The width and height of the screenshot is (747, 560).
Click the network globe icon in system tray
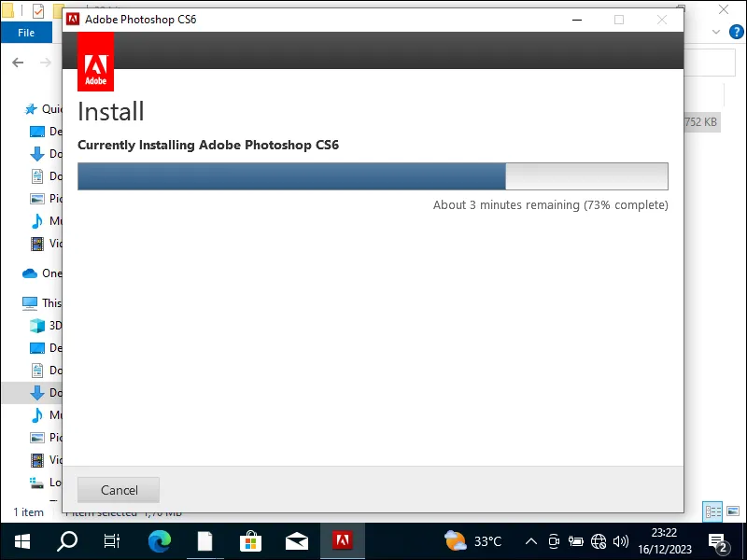pos(598,540)
